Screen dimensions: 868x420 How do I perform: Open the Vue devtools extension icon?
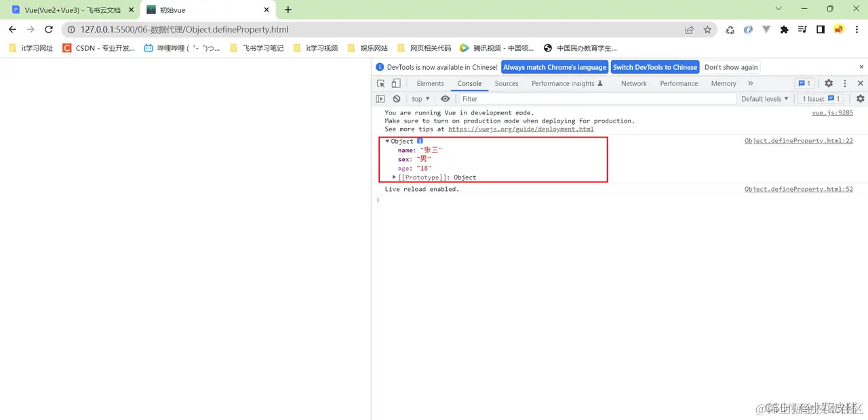click(x=766, y=30)
